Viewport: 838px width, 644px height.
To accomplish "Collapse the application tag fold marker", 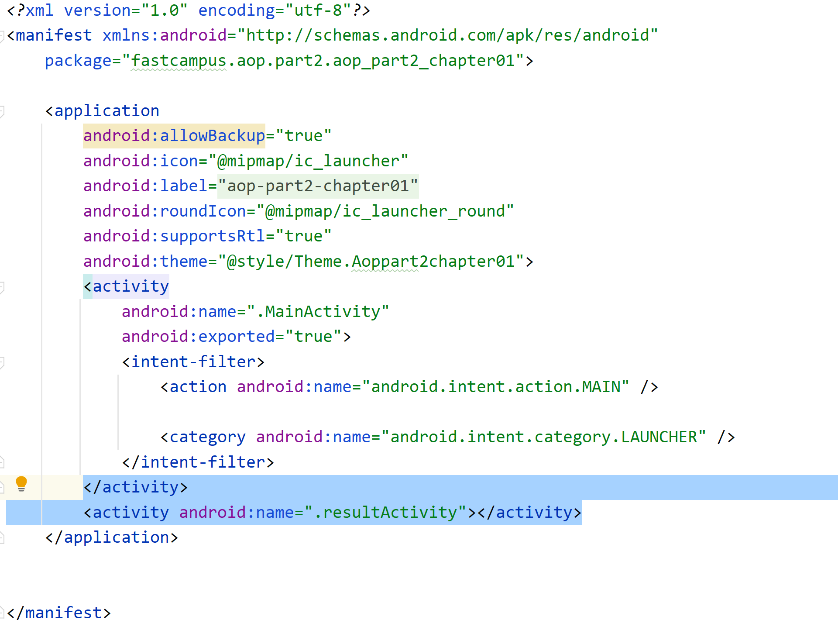I will coord(2,111).
